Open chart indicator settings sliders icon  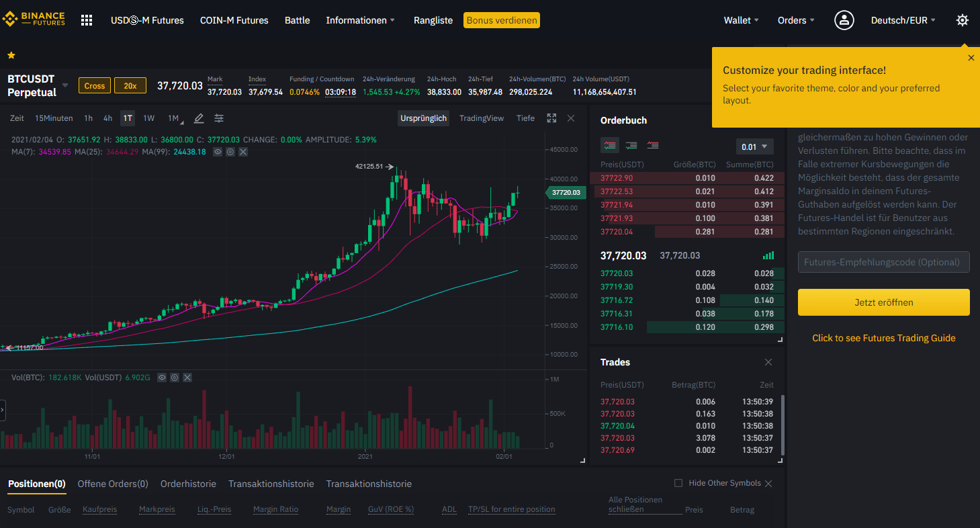[x=219, y=118]
